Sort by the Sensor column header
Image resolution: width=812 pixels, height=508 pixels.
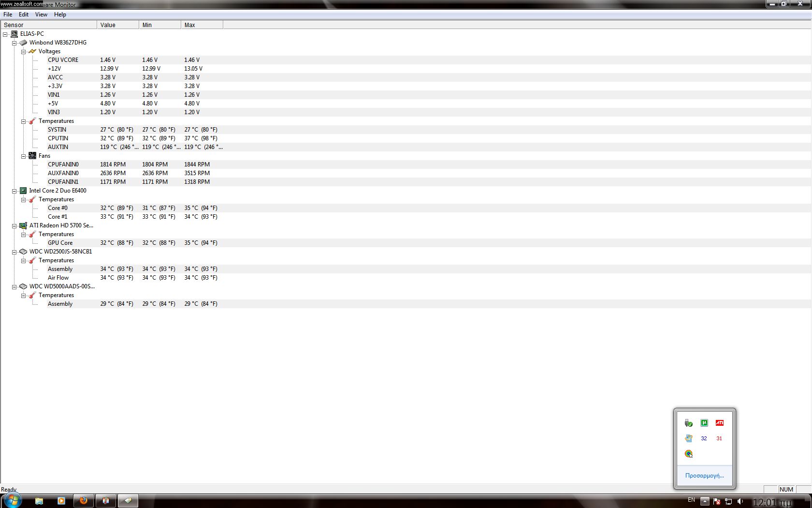[x=48, y=25]
